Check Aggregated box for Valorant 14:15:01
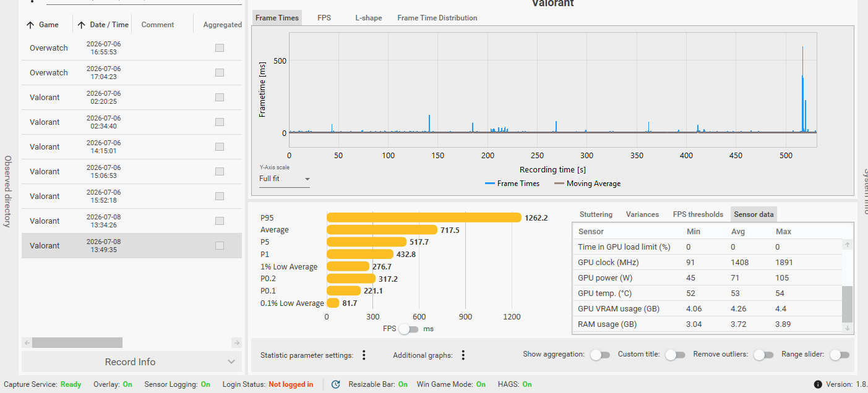 pos(220,146)
